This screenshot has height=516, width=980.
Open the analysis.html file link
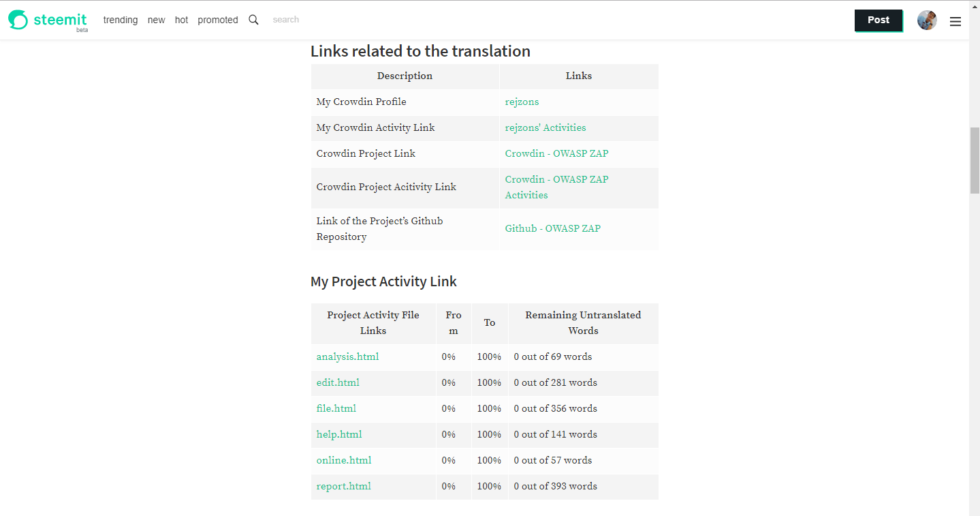(x=347, y=356)
